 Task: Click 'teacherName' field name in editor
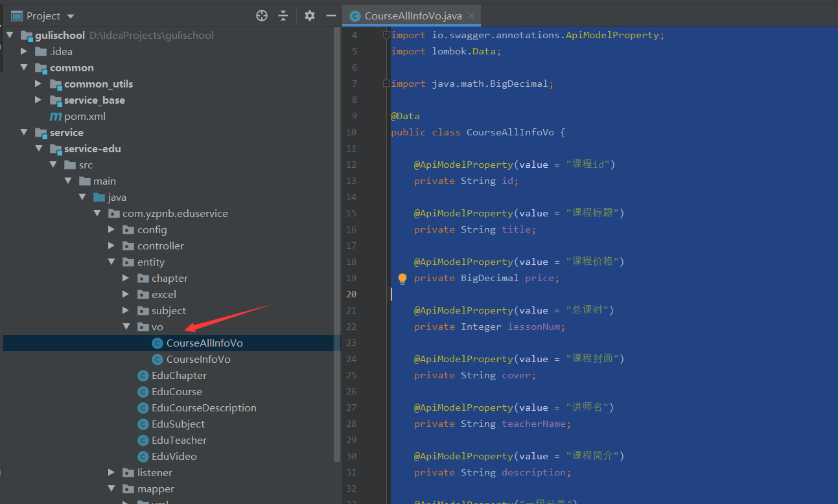[x=534, y=424]
